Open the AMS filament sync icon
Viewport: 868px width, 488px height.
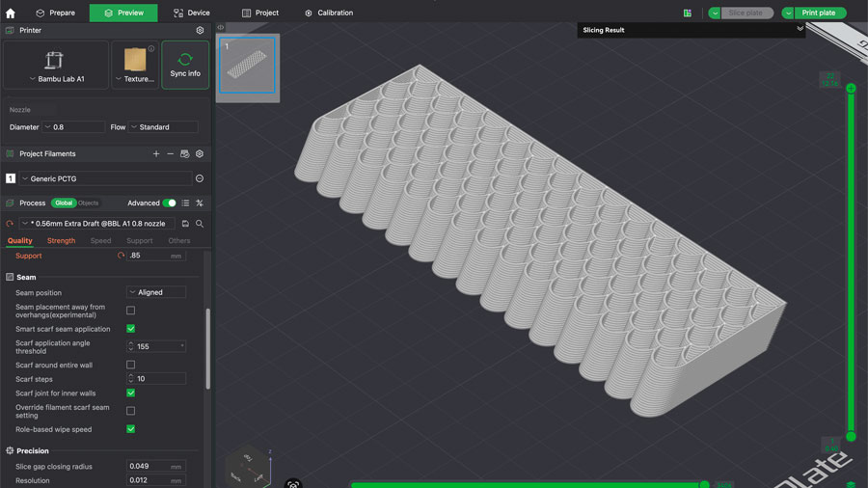(x=185, y=153)
